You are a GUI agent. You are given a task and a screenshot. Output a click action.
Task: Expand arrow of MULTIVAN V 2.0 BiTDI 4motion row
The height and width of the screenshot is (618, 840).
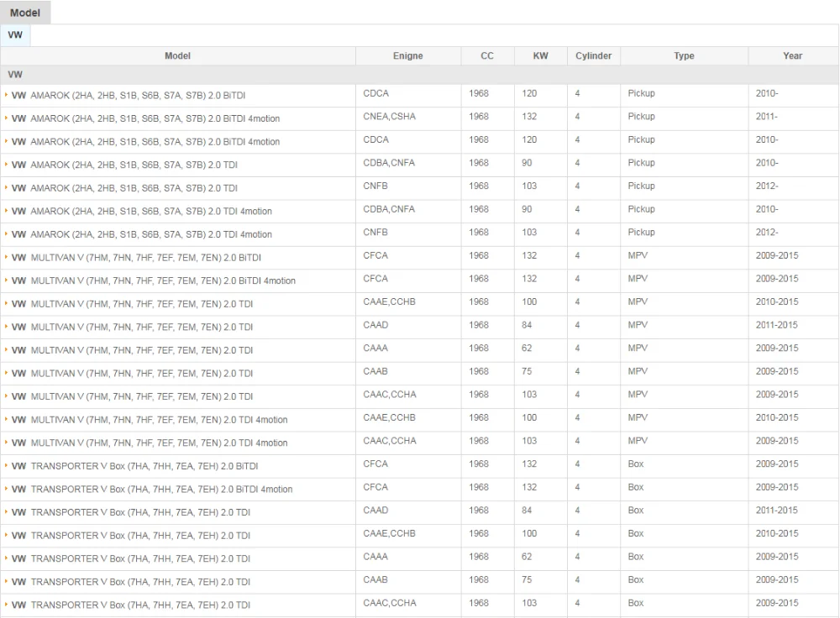(6, 280)
